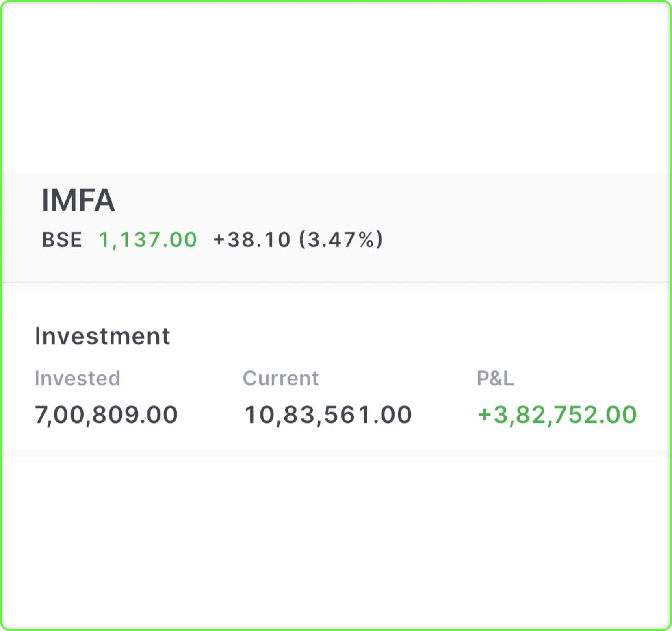Viewport: 672px width, 631px height.
Task: Click empty gray header area right of percentage
Action: tap(528, 239)
